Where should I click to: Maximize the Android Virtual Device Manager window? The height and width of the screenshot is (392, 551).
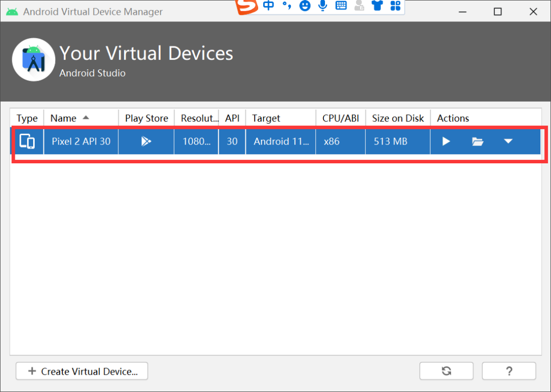497,12
